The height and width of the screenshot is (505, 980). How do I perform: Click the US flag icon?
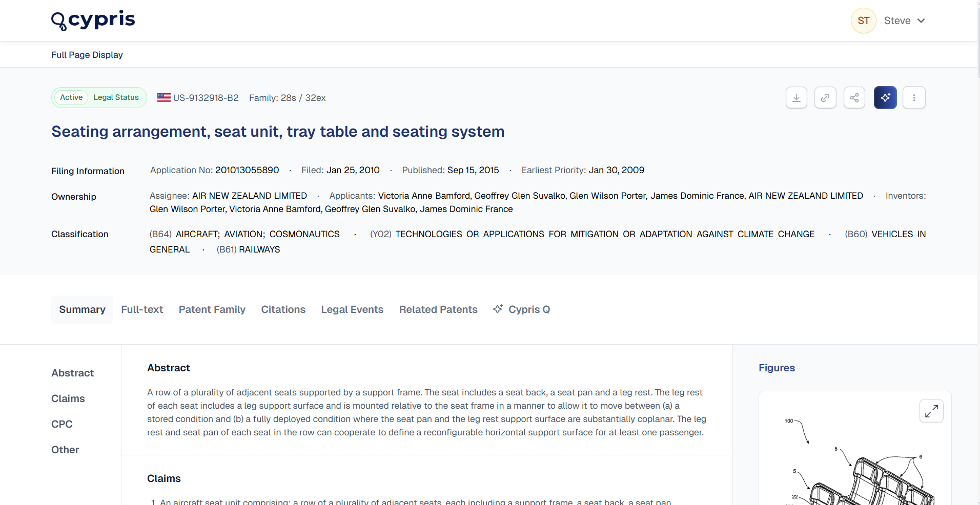[x=164, y=97]
